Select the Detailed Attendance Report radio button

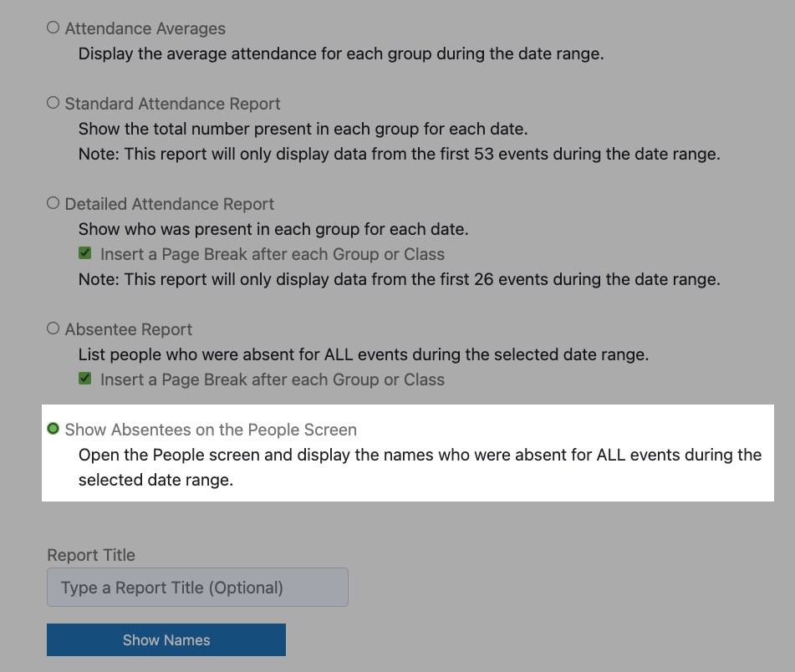pyautogui.click(x=54, y=203)
